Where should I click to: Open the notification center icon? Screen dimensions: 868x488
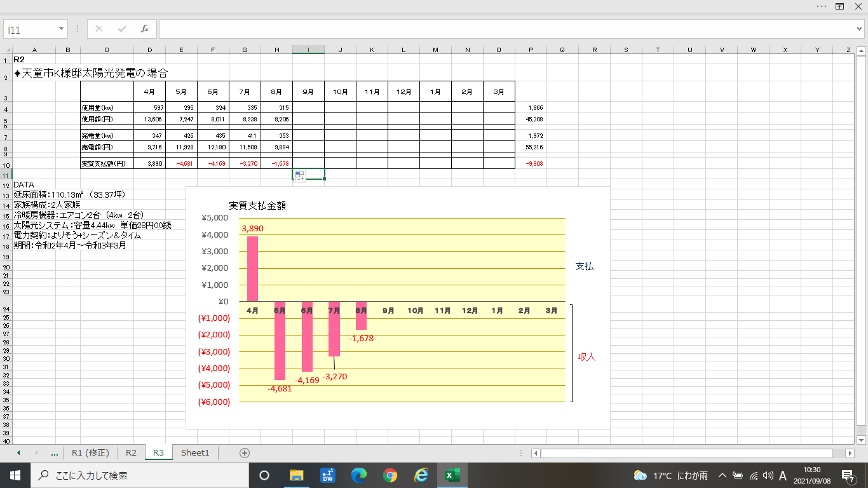(848, 475)
